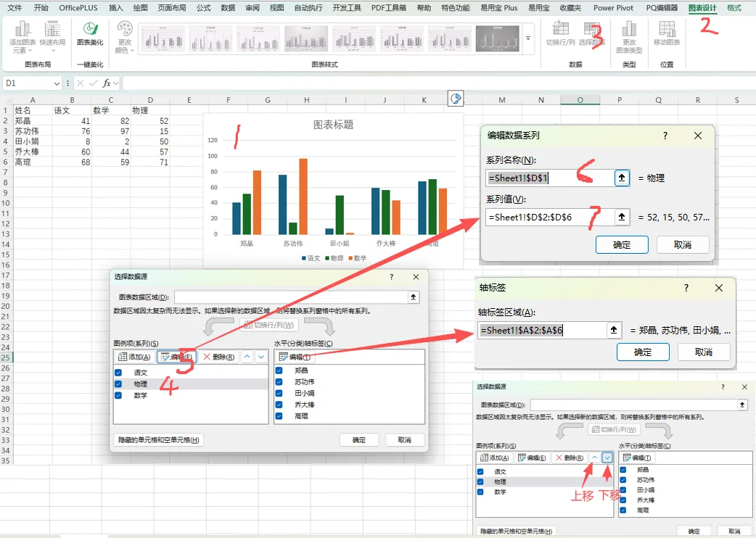Click 编辑(T) axis labels in larger 选择数据源 dialog

pos(295,357)
